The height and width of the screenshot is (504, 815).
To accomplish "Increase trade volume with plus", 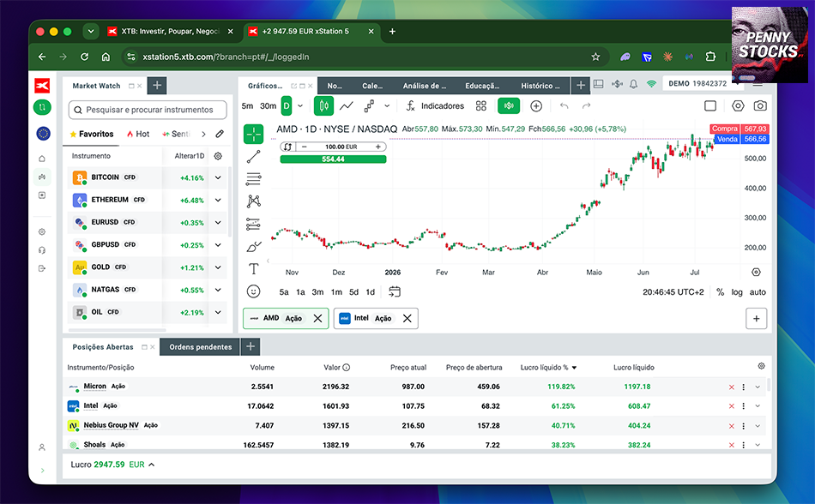I will 378,147.
